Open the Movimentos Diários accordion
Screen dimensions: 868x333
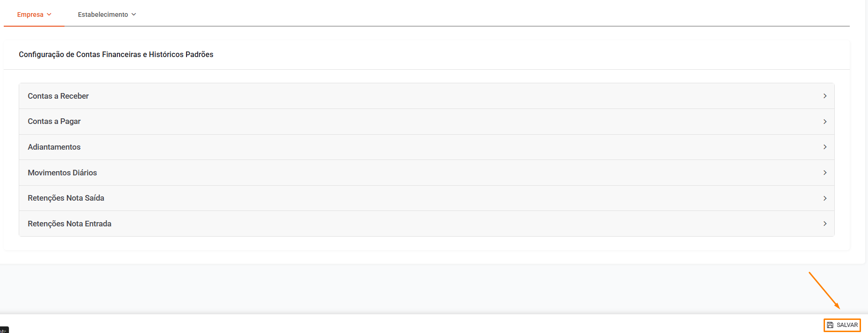(62, 173)
